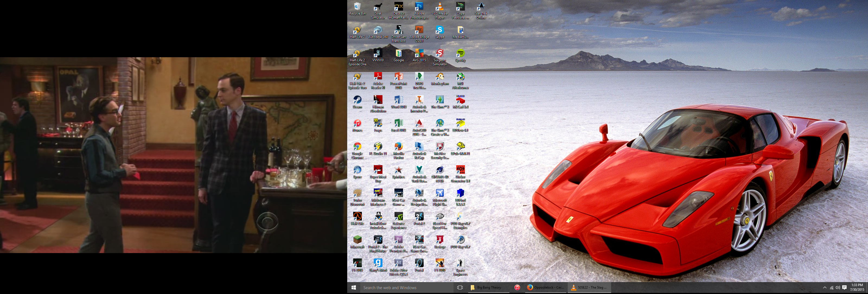
Task: Click the VLC video playback area
Action: (173, 155)
